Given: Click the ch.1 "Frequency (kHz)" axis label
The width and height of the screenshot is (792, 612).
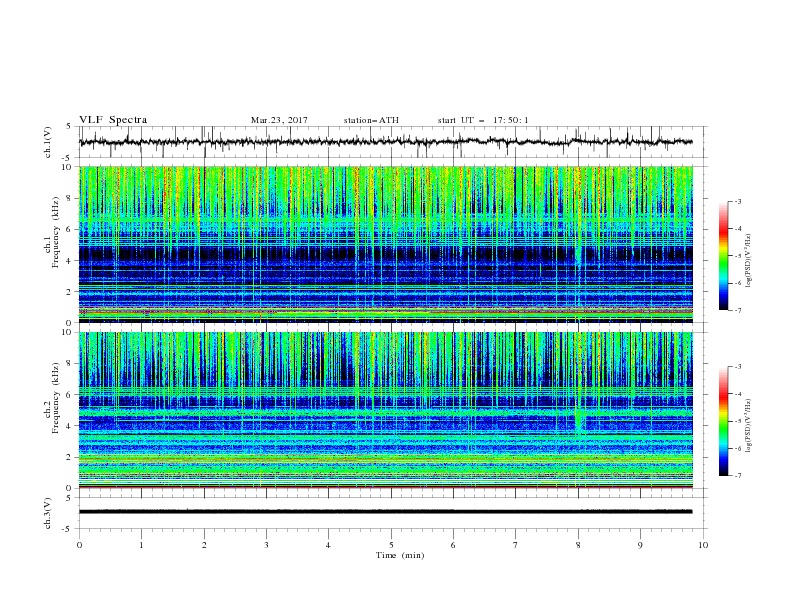Looking at the screenshot, I should pyautogui.click(x=55, y=233).
